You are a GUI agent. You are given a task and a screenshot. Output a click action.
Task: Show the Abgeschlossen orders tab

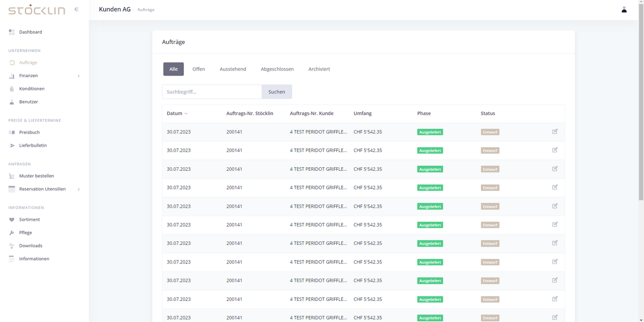[277, 69]
